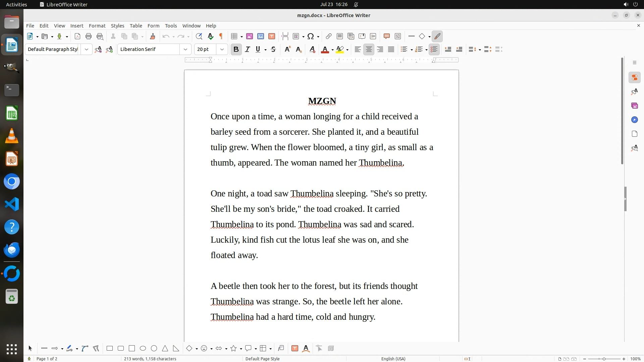Click the word count in status bar
The height and width of the screenshot is (362, 644).
point(150,359)
